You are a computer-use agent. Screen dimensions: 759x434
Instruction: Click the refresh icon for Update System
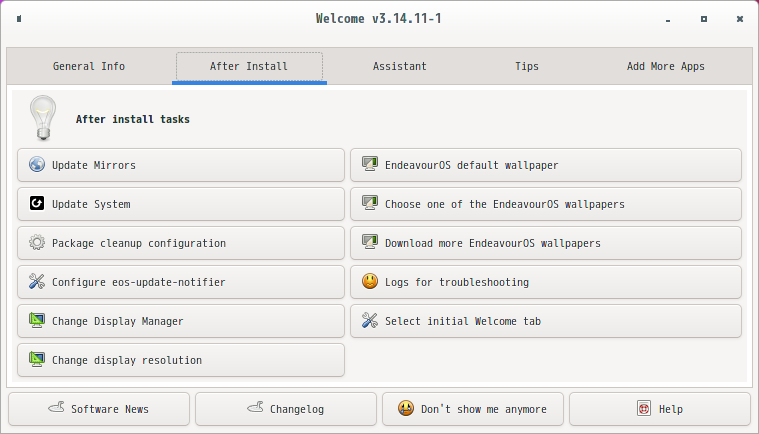pos(37,203)
